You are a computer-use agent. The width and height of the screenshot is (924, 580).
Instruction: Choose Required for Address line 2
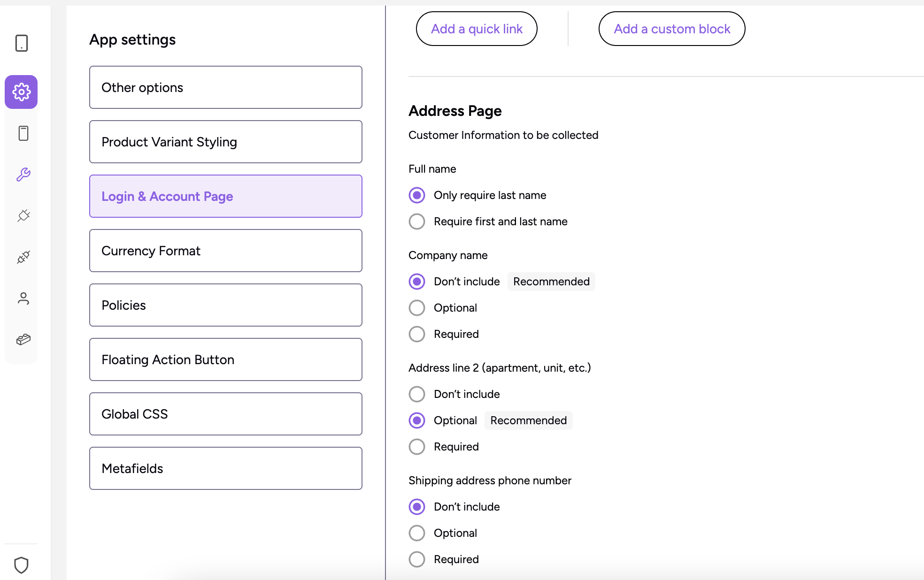pyautogui.click(x=417, y=447)
